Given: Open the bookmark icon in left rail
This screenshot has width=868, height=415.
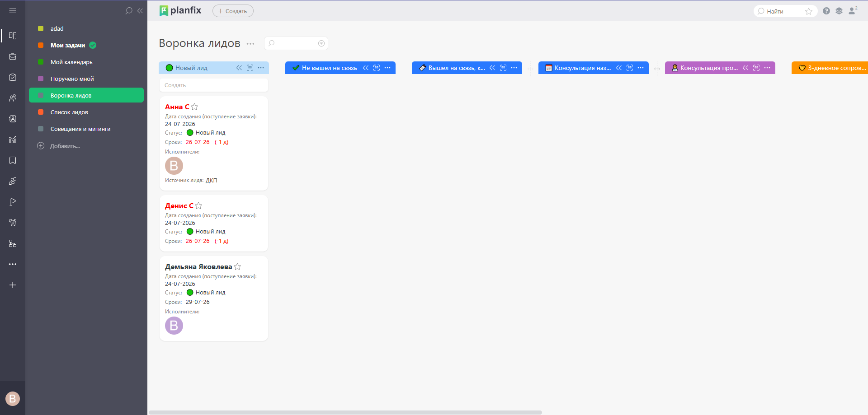Looking at the screenshot, I should 13,160.
